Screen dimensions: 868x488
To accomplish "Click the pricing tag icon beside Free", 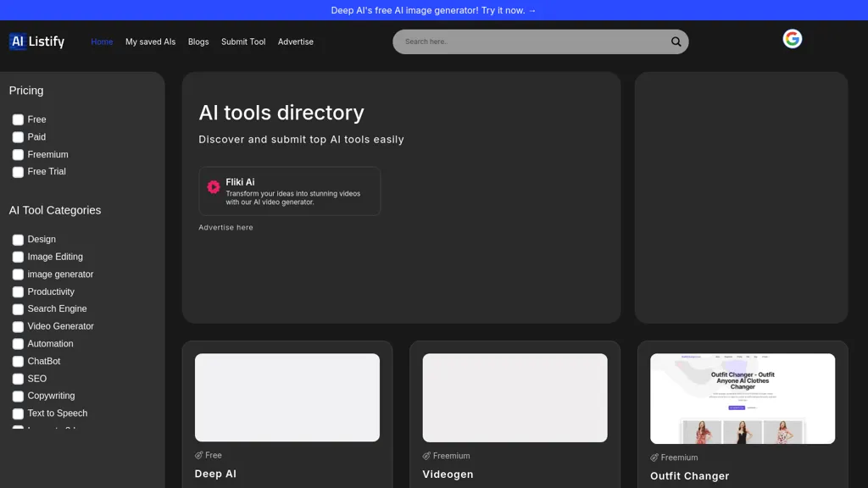I will click(x=199, y=455).
